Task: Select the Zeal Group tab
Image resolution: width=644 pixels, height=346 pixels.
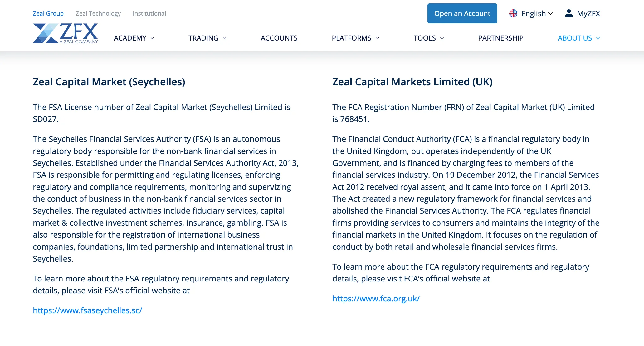Action: point(48,13)
